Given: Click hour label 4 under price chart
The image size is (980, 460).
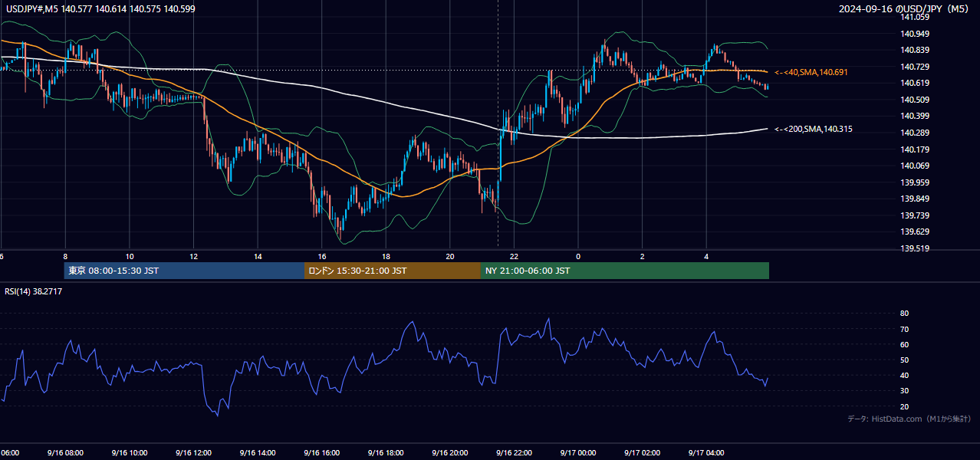Looking at the screenshot, I should tap(706, 256).
